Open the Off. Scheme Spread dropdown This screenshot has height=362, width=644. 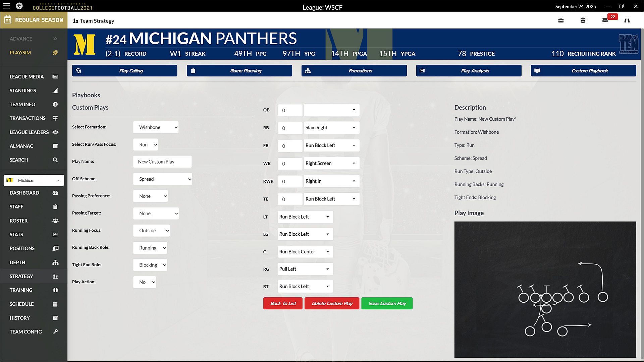162,179
